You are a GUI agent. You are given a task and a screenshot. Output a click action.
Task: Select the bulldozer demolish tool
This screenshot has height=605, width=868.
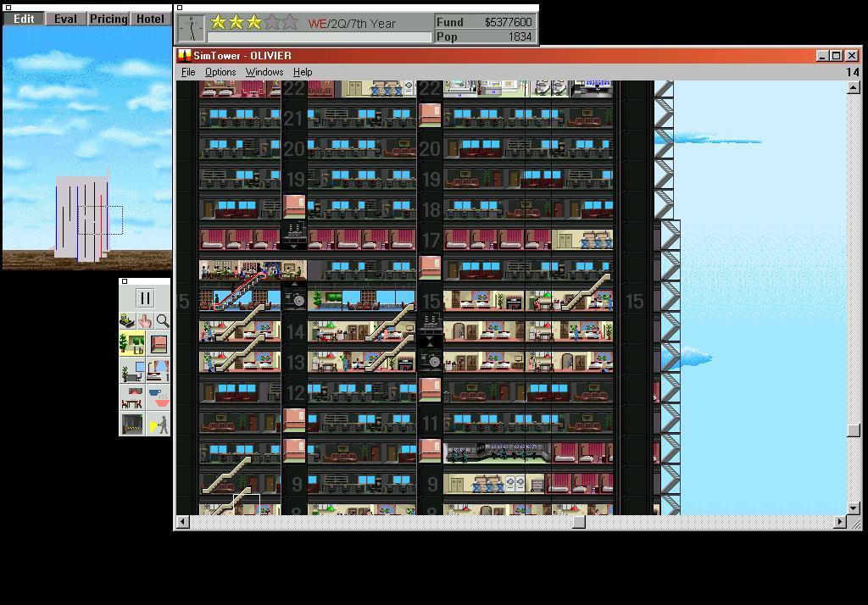point(127,320)
